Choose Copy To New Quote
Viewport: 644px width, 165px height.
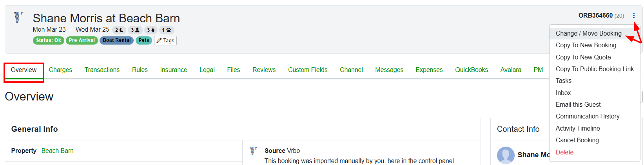click(583, 57)
